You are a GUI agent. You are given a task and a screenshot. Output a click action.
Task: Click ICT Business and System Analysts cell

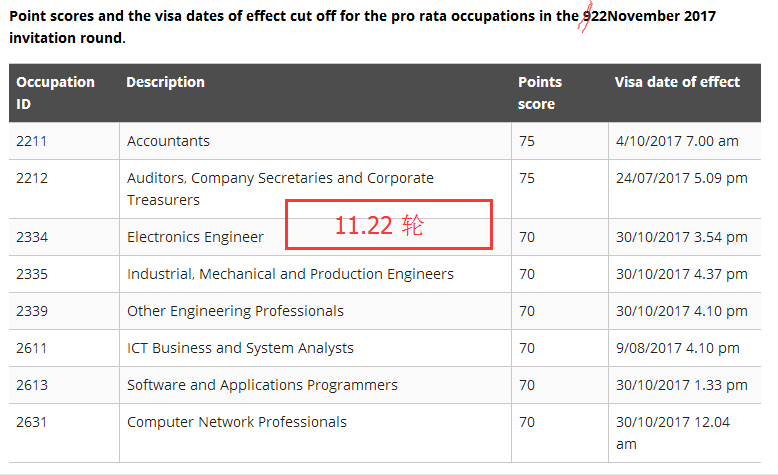click(240, 348)
